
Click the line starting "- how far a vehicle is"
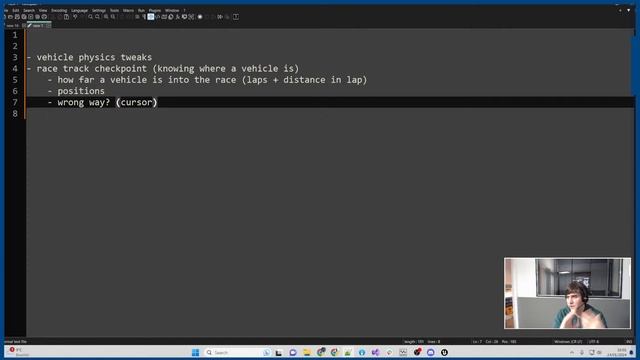pos(207,80)
